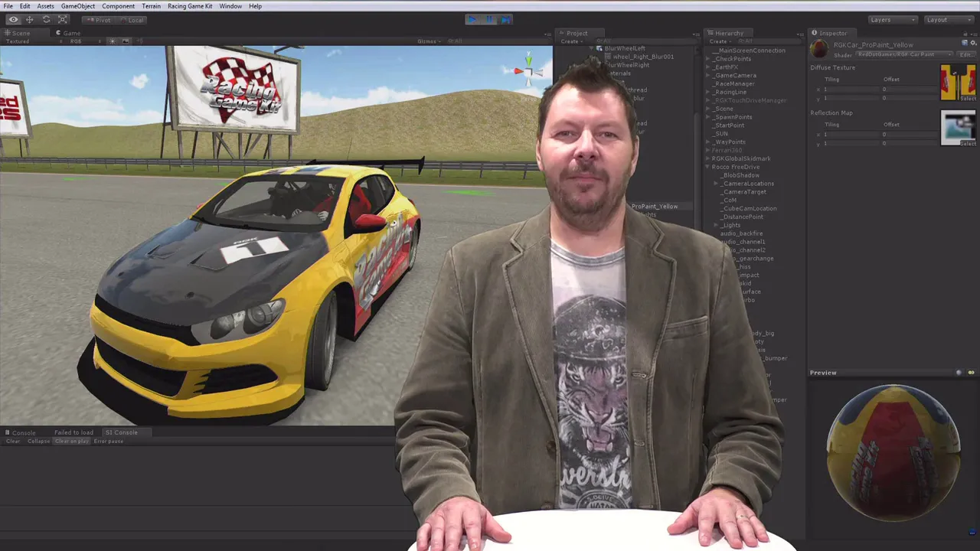This screenshot has height=551, width=980.
Task: Open the Racing Game Kit menu
Action: [190, 6]
